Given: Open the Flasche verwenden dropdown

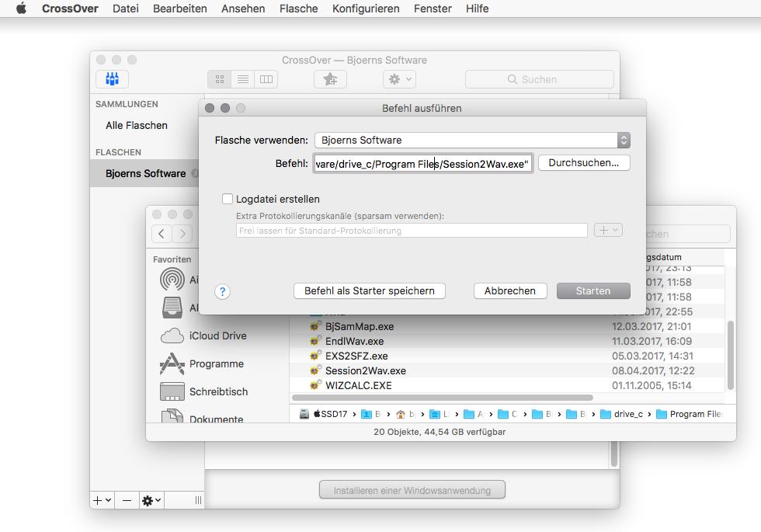Looking at the screenshot, I should [x=472, y=140].
